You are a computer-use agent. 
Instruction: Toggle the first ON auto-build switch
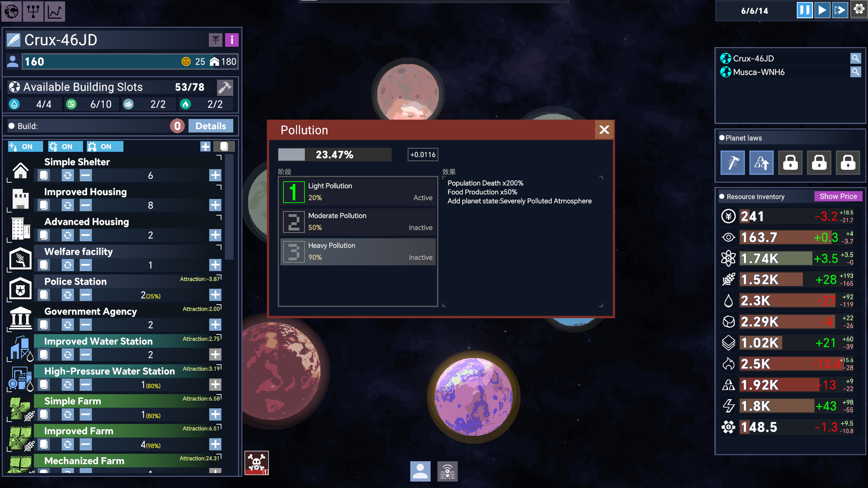pos(25,146)
